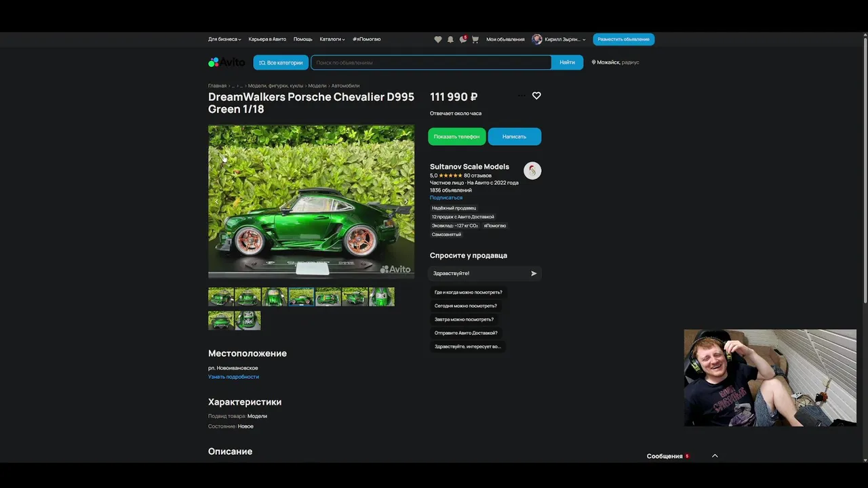Click the page vertical scrollbar
Screen dimensions: 868x488
(865, 169)
